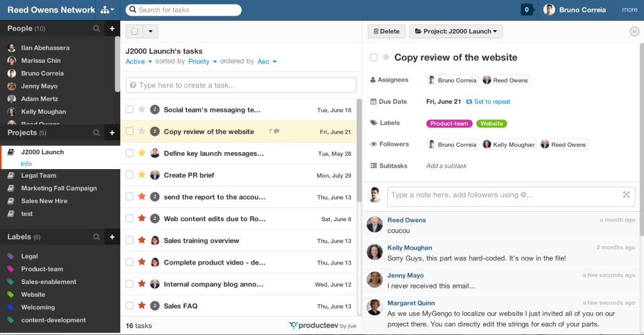
Task: Open the Active status filter dropdown
Action: tap(139, 62)
